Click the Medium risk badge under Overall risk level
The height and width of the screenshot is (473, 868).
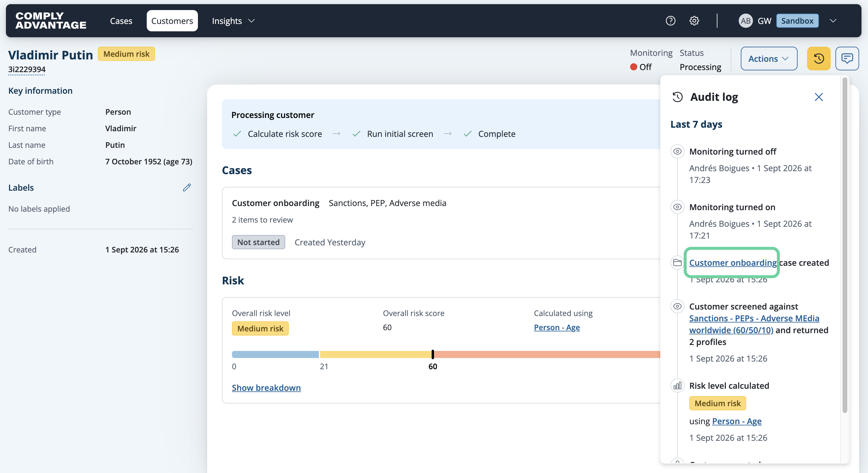260,328
